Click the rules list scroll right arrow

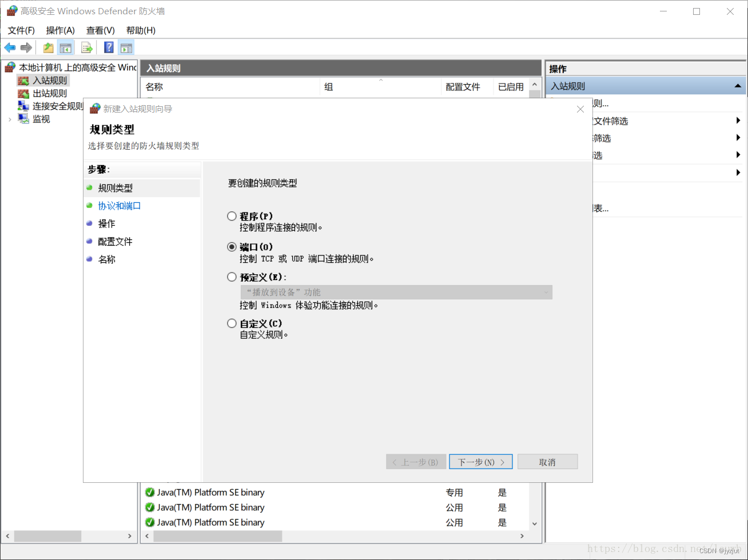coord(522,536)
